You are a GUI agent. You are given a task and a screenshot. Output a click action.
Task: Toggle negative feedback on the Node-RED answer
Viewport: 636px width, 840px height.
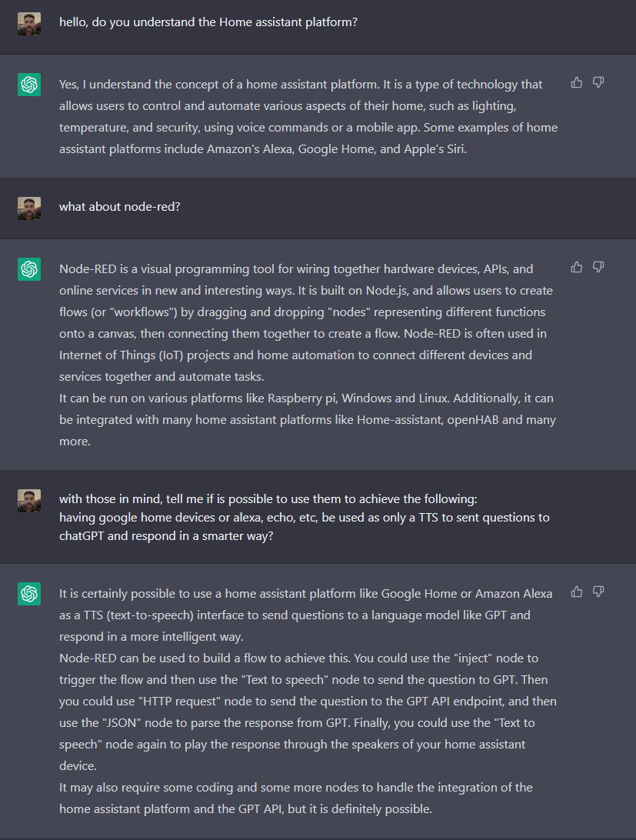point(598,267)
